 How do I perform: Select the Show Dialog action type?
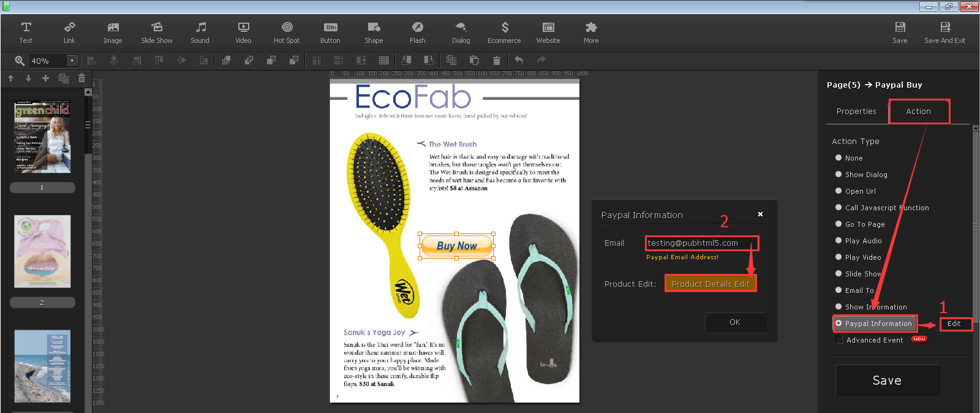tap(861, 175)
